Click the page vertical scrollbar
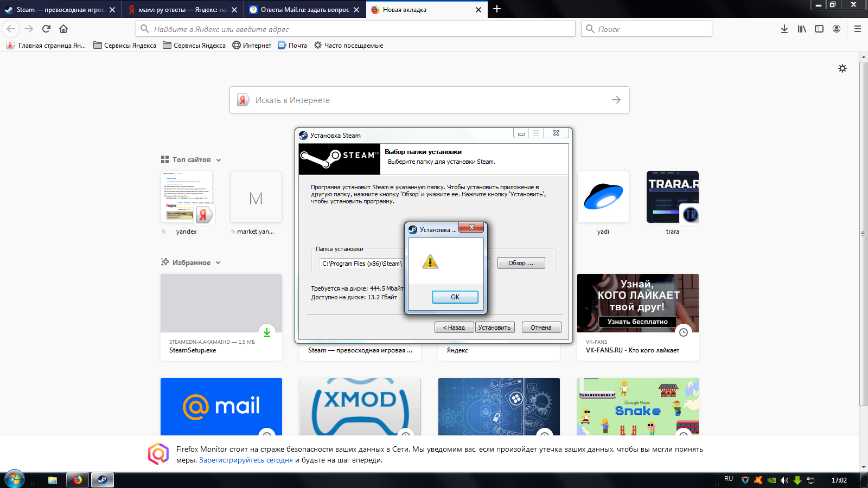Viewport: 868px width, 488px height. (863, 233)
